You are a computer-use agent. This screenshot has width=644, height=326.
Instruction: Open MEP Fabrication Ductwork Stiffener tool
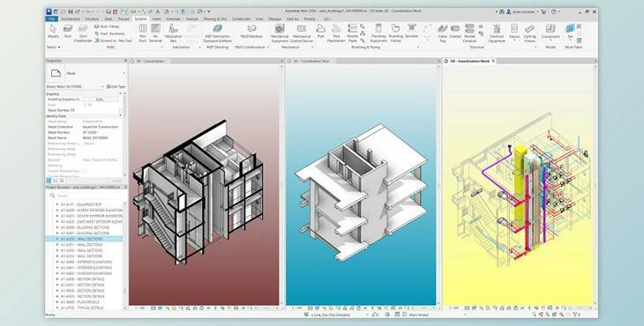tap(218, 33)
